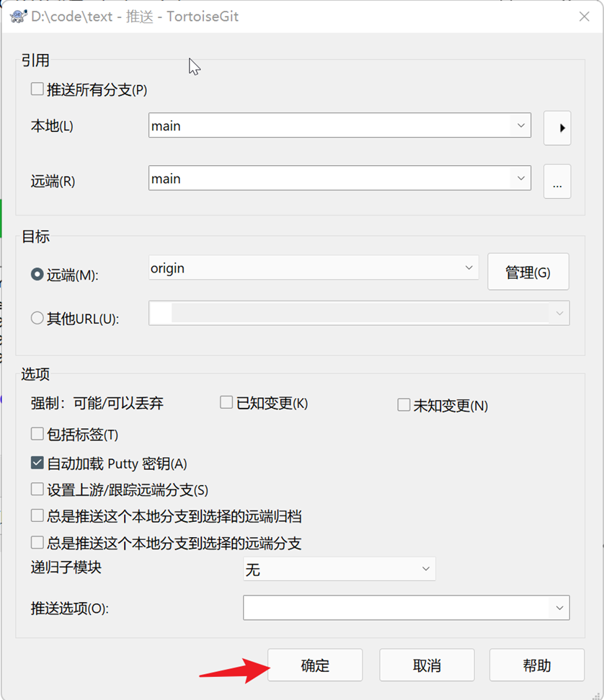Check the 设置上游/跟踪远程分支(S) option
This screenshot has height=700, width=604.
[36, 488]
